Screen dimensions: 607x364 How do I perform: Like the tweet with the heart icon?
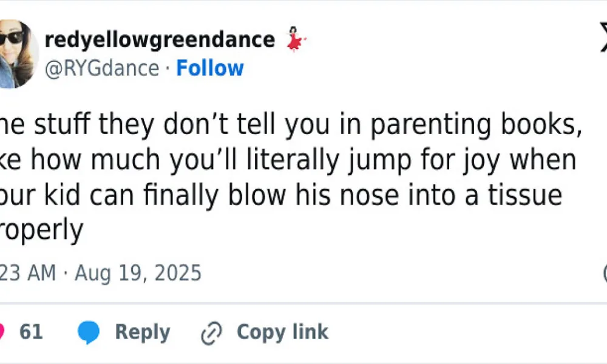pos(2,332)
